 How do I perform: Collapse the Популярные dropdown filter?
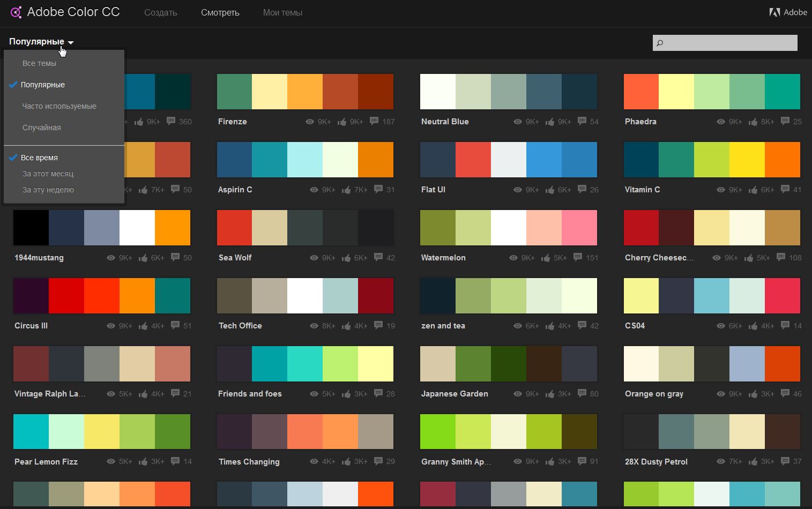[41, 42]
